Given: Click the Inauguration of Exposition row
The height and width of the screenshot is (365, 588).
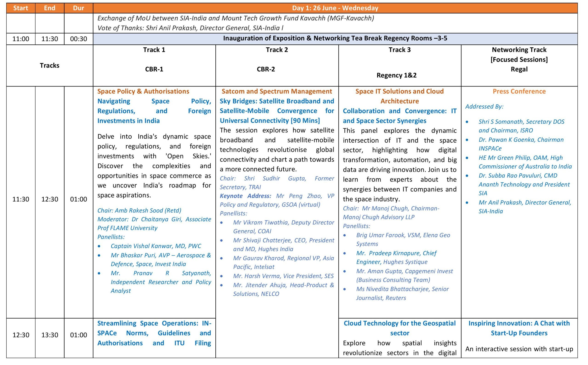Looking at the screenshot, I should click(x=335, y=38).
